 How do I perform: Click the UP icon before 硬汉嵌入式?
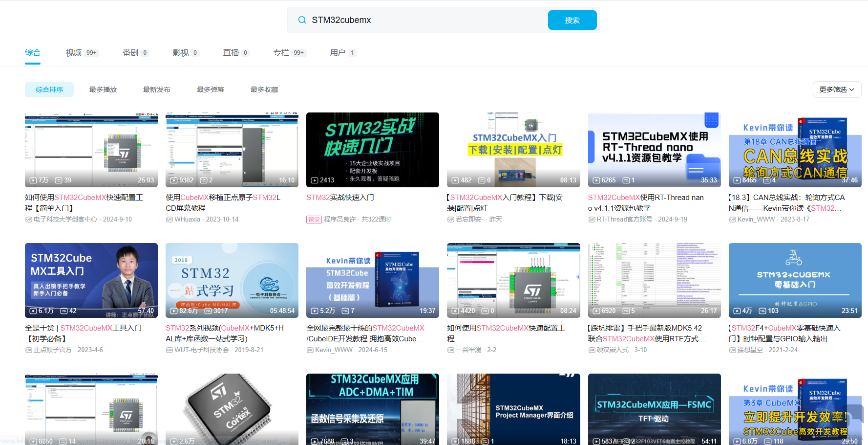click(592, 350)
